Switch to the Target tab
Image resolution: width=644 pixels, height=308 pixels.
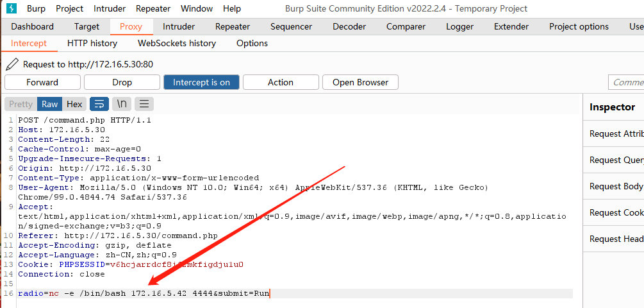[87, 27]
